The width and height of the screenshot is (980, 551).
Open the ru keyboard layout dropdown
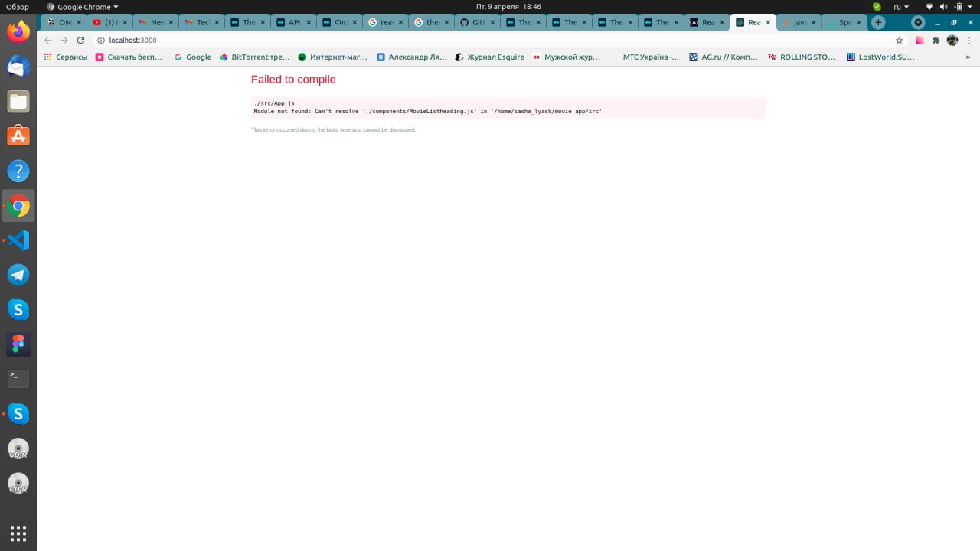[x=901, y=7]
